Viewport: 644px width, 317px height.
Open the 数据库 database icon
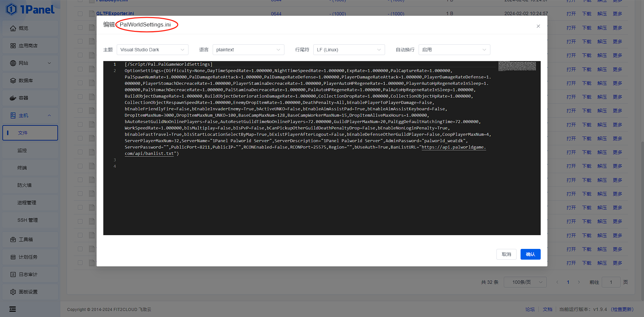tap(13, 81)
